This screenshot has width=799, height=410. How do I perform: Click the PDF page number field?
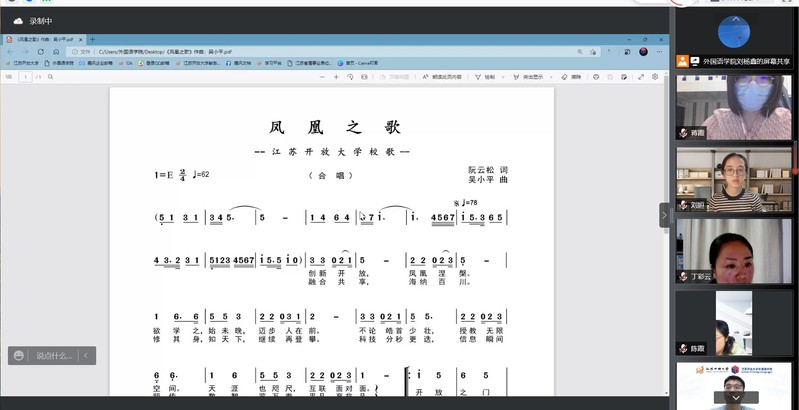tap(25, 77)
